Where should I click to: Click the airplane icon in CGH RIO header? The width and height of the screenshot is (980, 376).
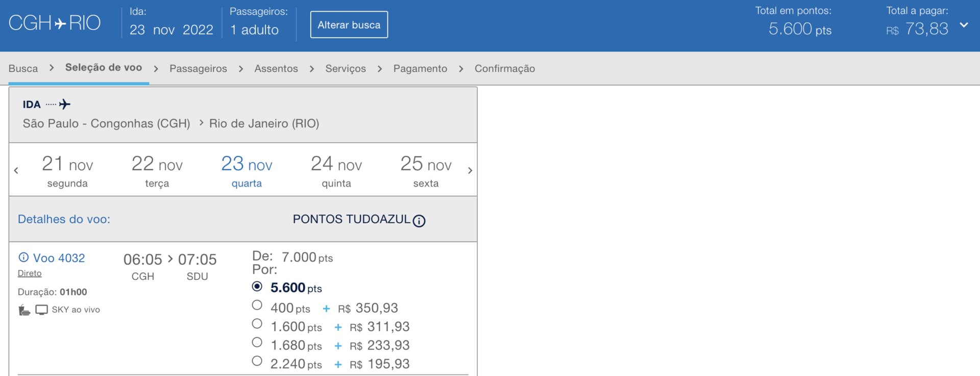[60, 24]
